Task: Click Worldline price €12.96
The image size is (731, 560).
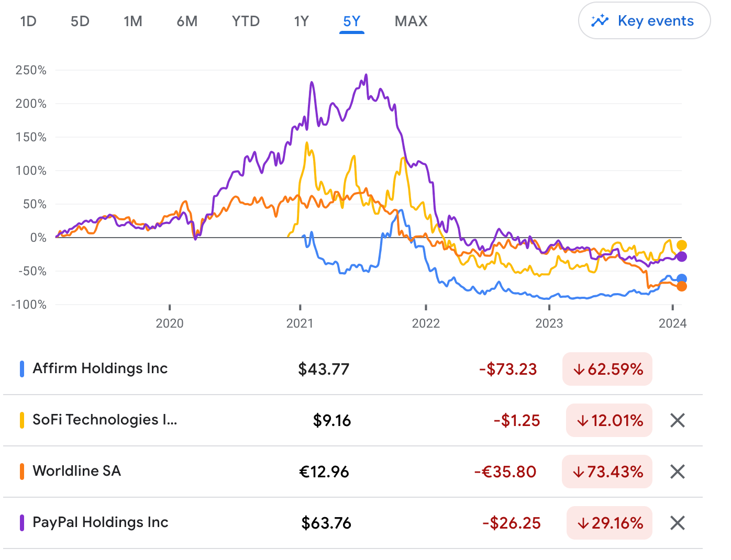Action: click(x=324, y=472)
